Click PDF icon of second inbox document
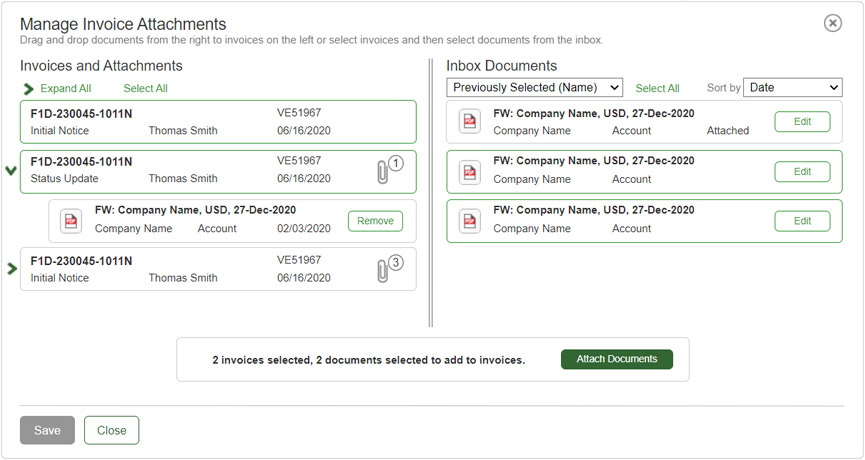The image size is (865, 460). (x=469, y=171)
